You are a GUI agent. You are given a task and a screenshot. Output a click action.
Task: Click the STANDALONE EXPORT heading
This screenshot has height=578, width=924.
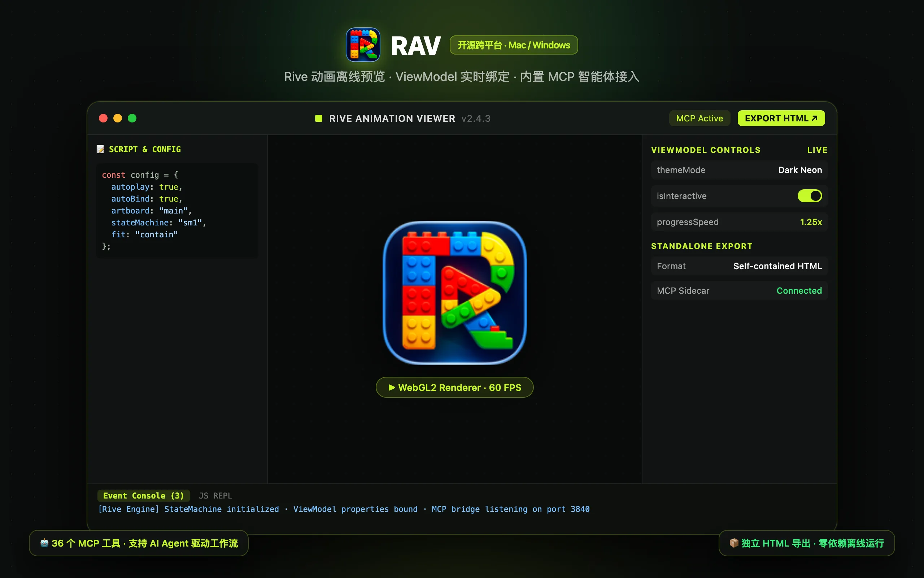[x=701, y=246]
